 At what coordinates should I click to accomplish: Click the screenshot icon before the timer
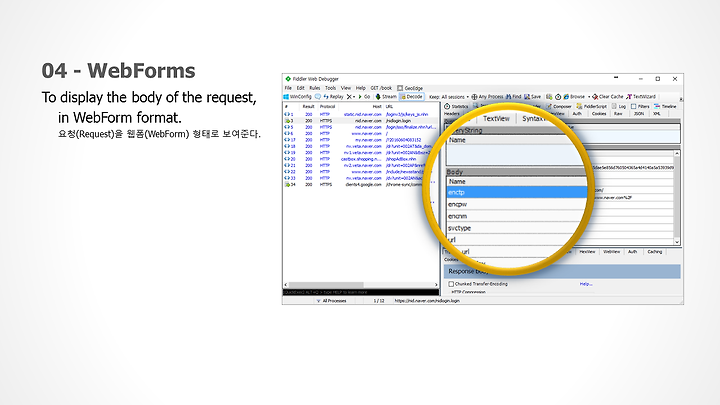549,97
